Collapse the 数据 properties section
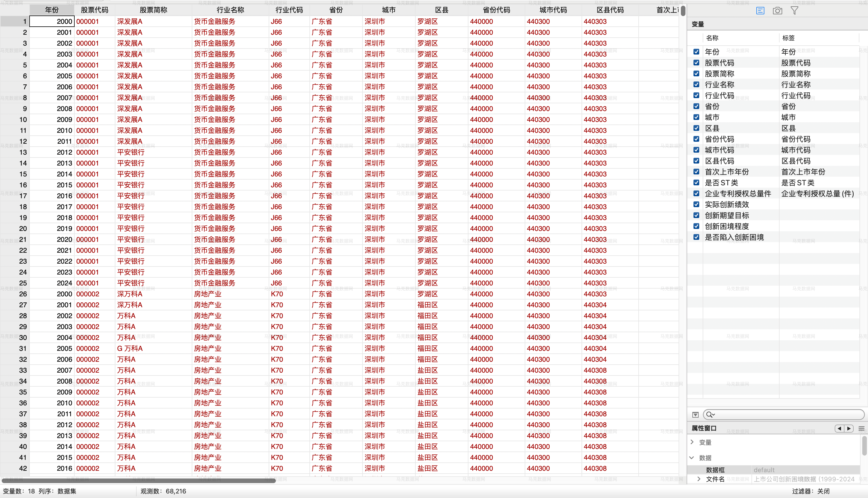The image size is (868, 498). coord(692,458)
